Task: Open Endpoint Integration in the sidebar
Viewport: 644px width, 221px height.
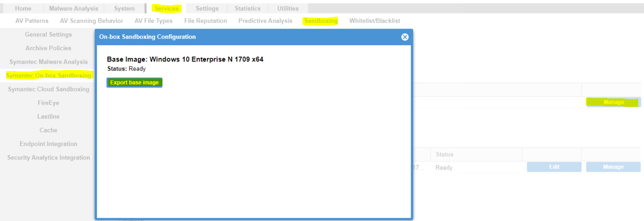Action: pyautogui.click(x=48, y=144)
